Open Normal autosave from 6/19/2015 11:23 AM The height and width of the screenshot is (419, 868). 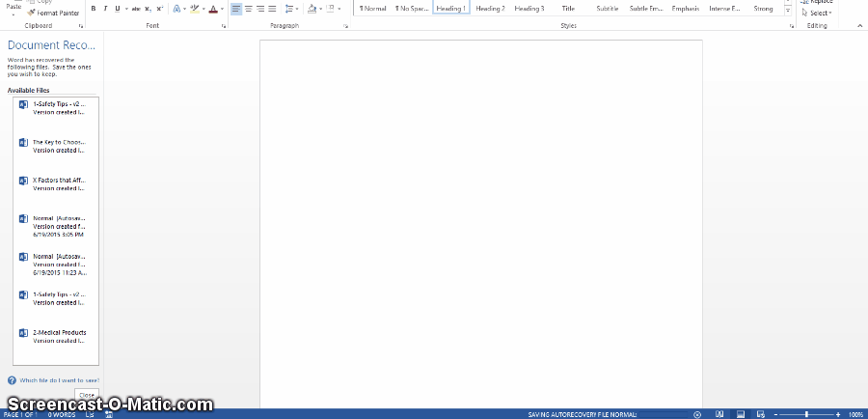(x=56, y=265)
